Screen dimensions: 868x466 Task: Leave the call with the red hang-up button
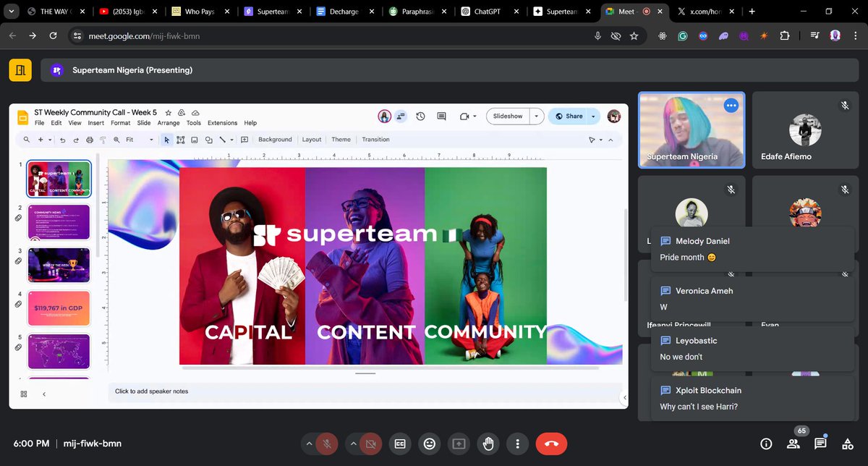click(x=551, y=444)
